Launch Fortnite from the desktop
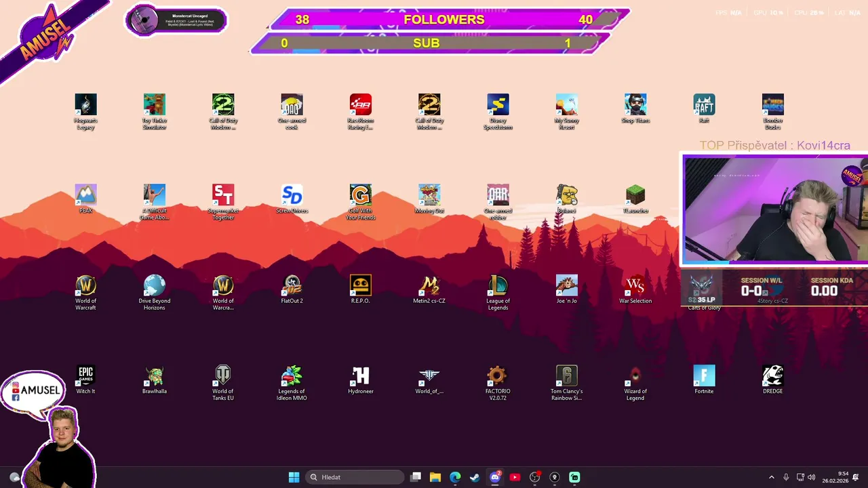Viewport: 868px width, 488px height. 704,380
